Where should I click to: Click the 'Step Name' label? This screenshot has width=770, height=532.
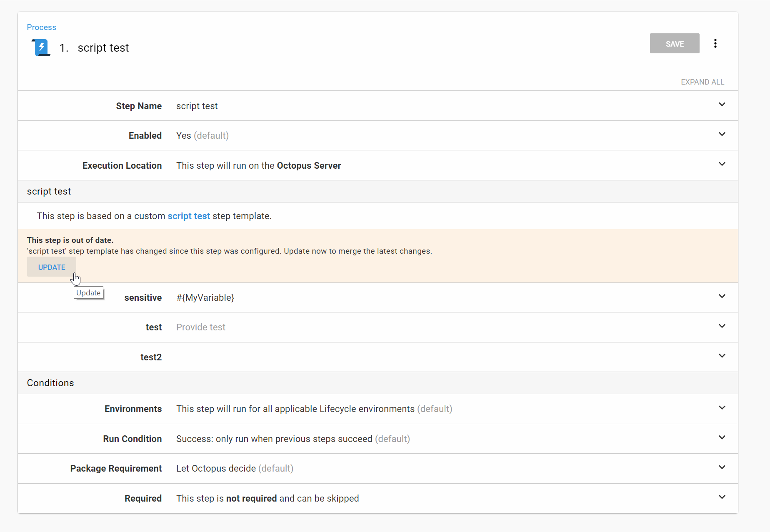click(139, 106)
